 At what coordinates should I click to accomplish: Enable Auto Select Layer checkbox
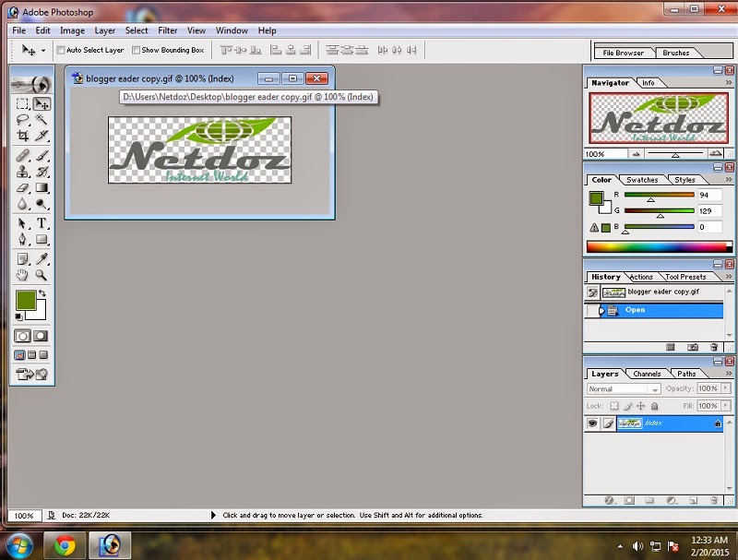[x=61, y=50]
